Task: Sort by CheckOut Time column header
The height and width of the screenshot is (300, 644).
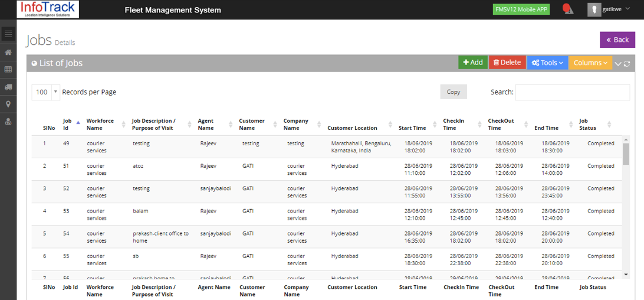Action: [x=508, y=124]
